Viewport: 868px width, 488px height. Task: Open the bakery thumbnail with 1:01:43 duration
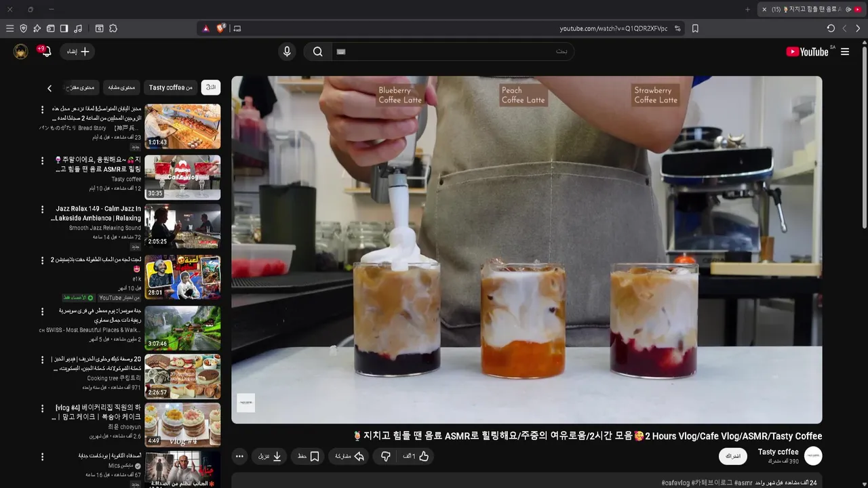pyautogui.click(x=182, y=126)
